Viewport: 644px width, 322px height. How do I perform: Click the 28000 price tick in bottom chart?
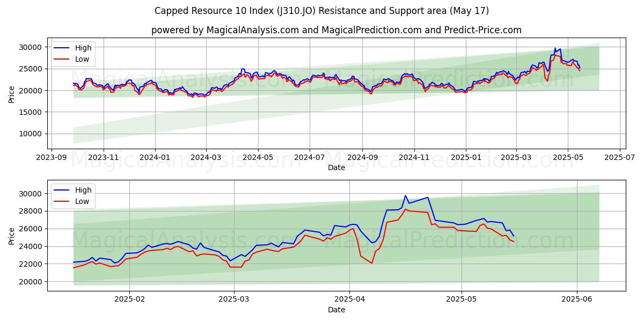click(x=32, y=211)
